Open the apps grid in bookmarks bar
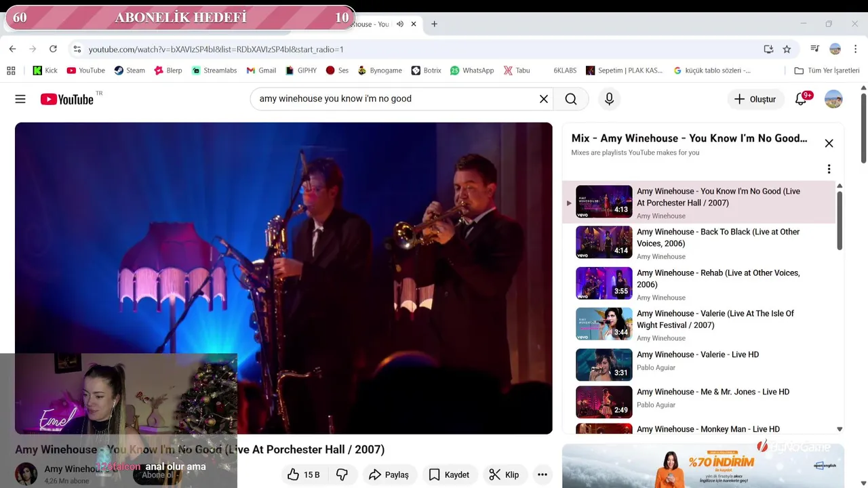This screenshot has height=488, width=868. 11,70
